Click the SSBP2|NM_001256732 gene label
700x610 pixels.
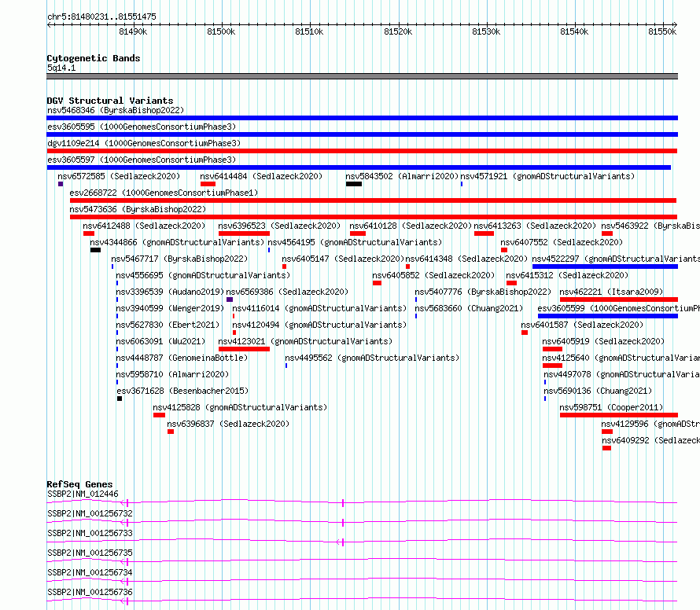point(90,513)
